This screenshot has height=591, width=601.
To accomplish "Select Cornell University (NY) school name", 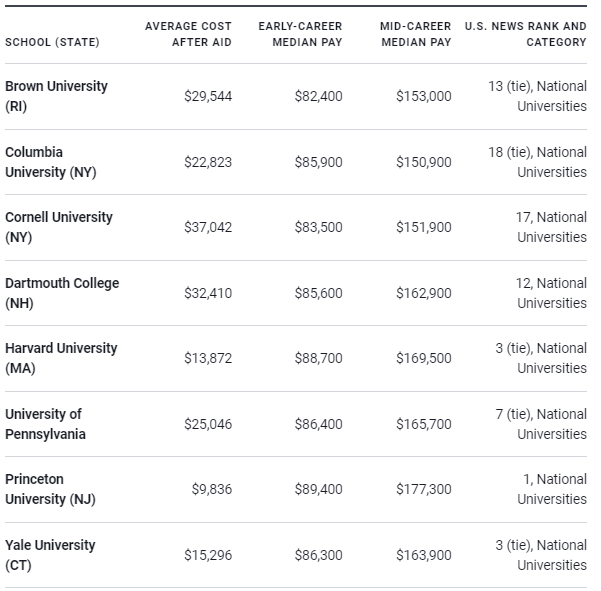I will [59, 227].
